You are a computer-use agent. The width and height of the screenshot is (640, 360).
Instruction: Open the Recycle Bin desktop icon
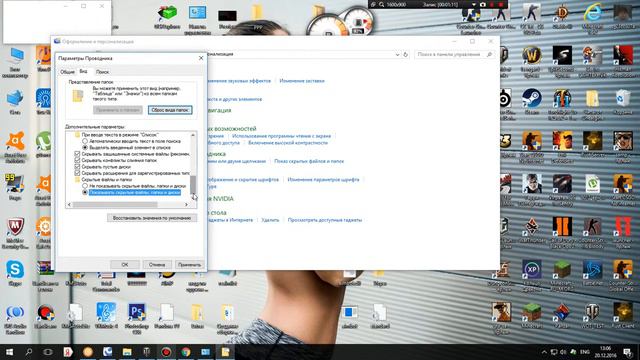[x=623, y=99]
